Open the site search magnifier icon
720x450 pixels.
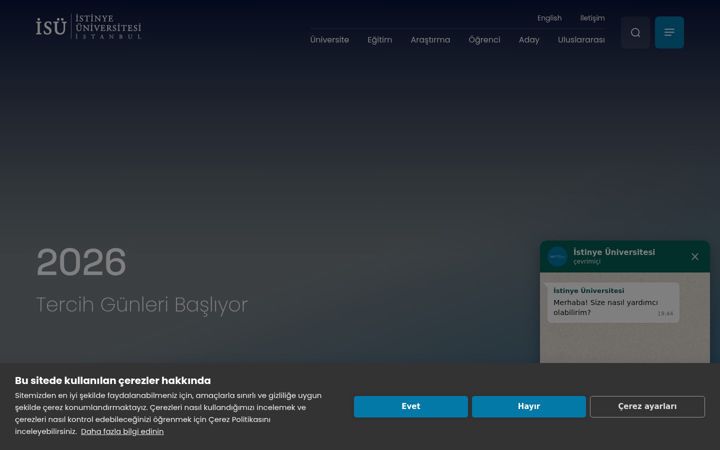[x=635, y=33]
